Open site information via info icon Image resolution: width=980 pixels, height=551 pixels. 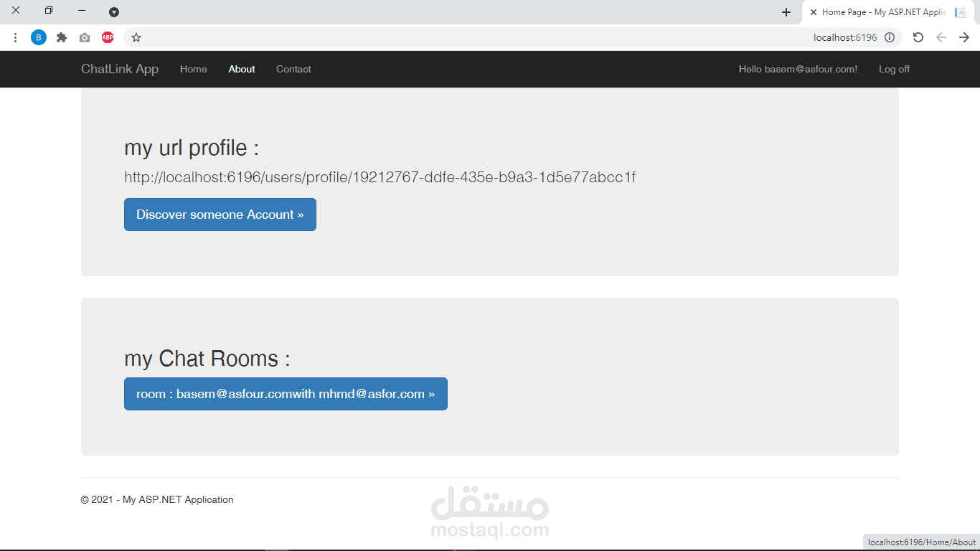coord(890,37)
